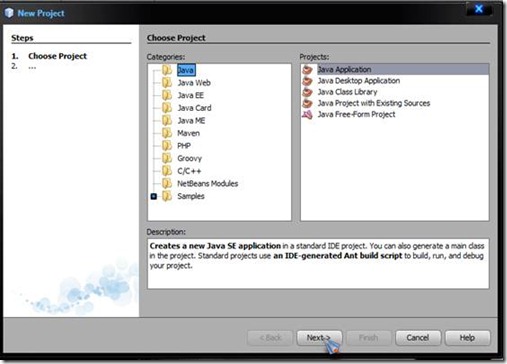Choose Java Class Library project text
Viewport: 507px width, 364px height.
[x=347, y=92]
